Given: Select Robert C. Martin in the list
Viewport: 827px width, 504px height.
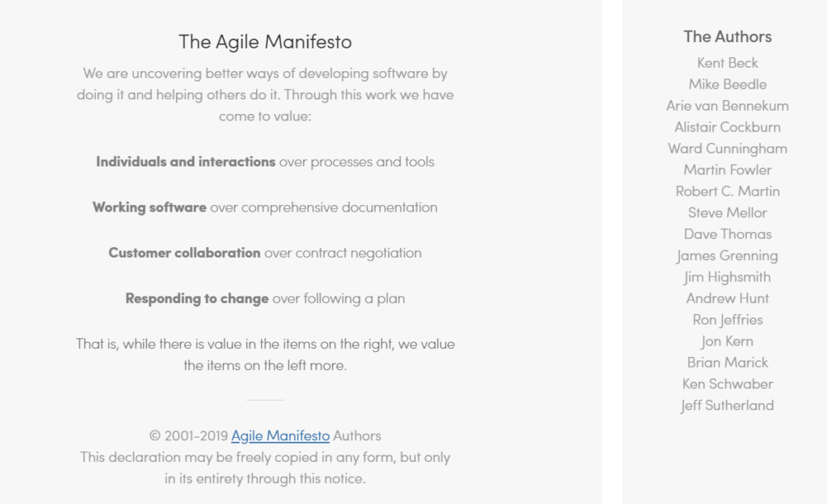Looking at the screenshot, I should click(728, 191).
